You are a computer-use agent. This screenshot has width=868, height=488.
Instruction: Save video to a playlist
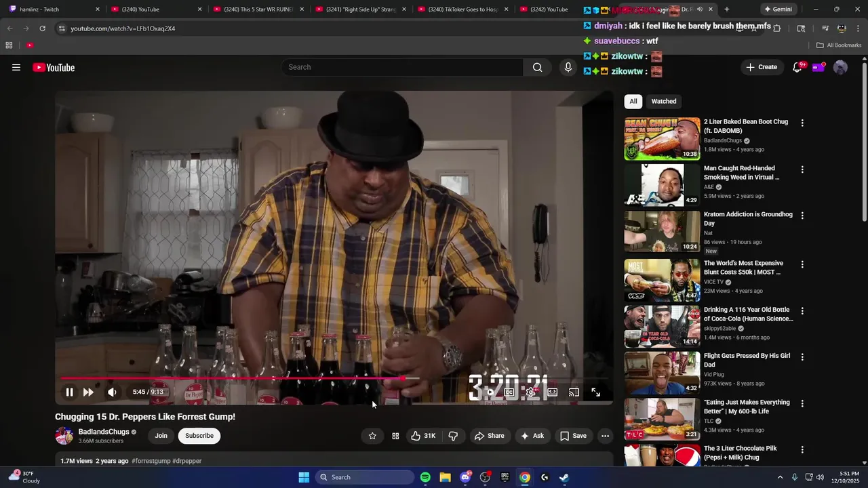coord(573,436)
